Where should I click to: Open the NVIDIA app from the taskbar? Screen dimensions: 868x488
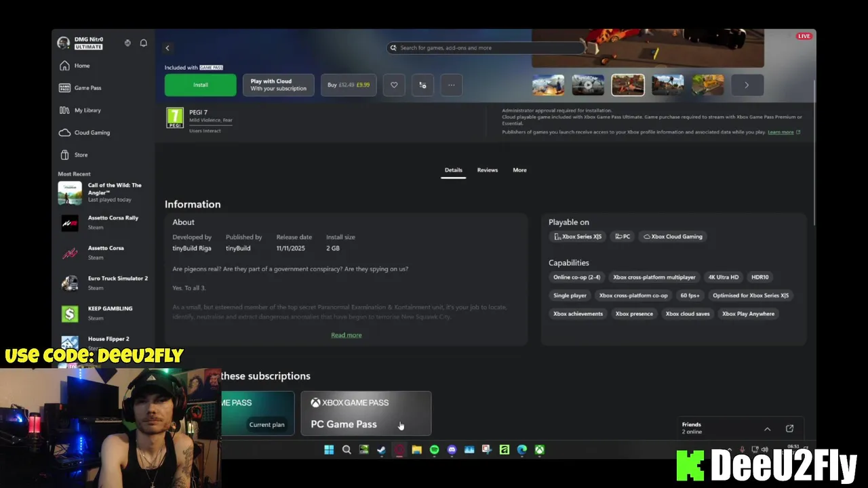click(x=364, y=449)
